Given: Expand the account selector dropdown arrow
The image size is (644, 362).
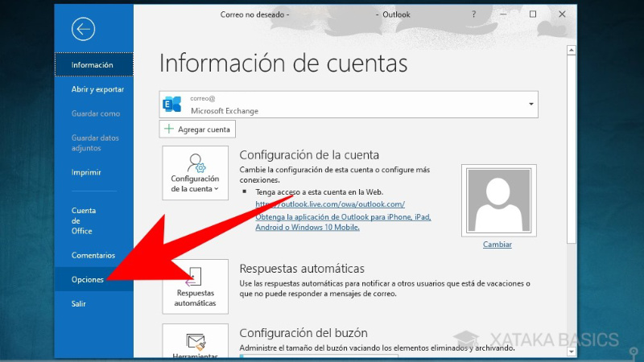Looking at the screenshot, I should tap(531, 105).
